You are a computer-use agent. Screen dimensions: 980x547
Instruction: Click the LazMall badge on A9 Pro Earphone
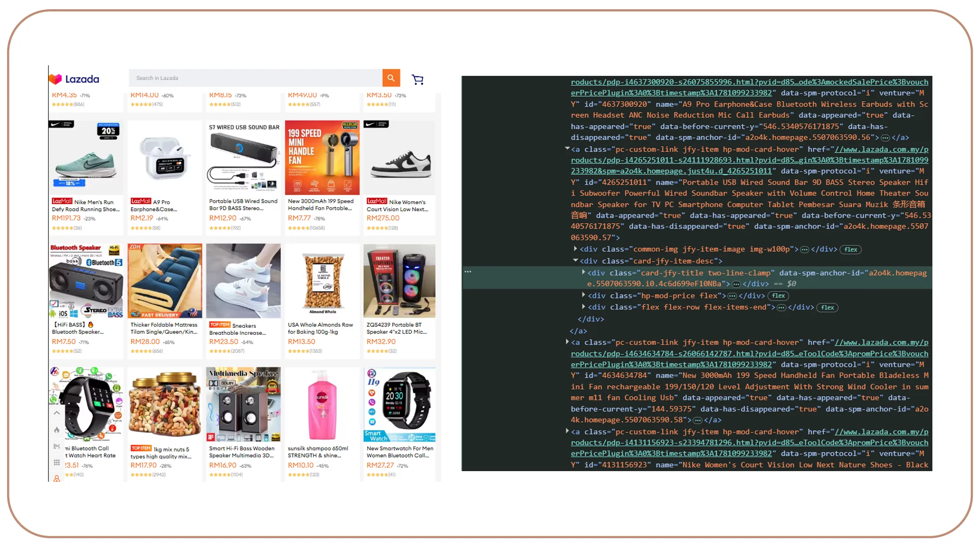[x=141, y=201]
